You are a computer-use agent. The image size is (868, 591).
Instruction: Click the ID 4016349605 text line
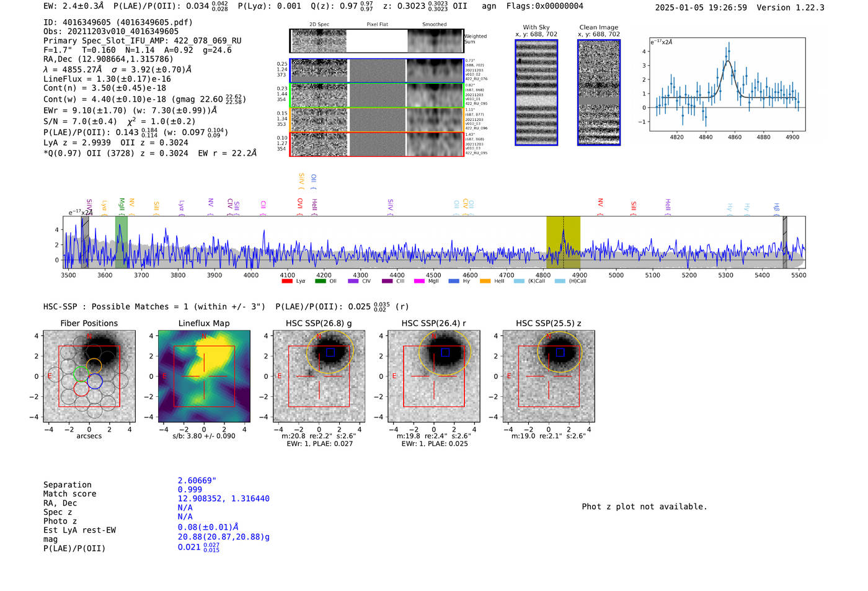click(118, 22)
